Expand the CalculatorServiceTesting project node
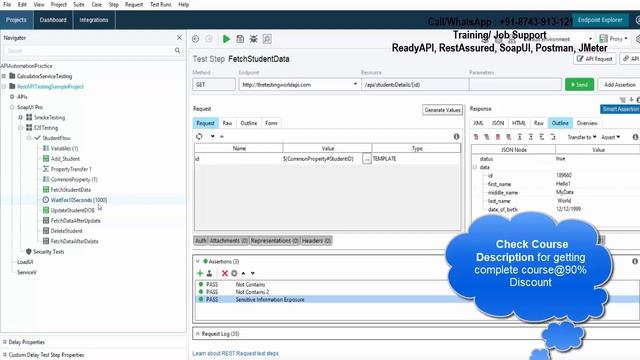 click(x=4, y=76)
